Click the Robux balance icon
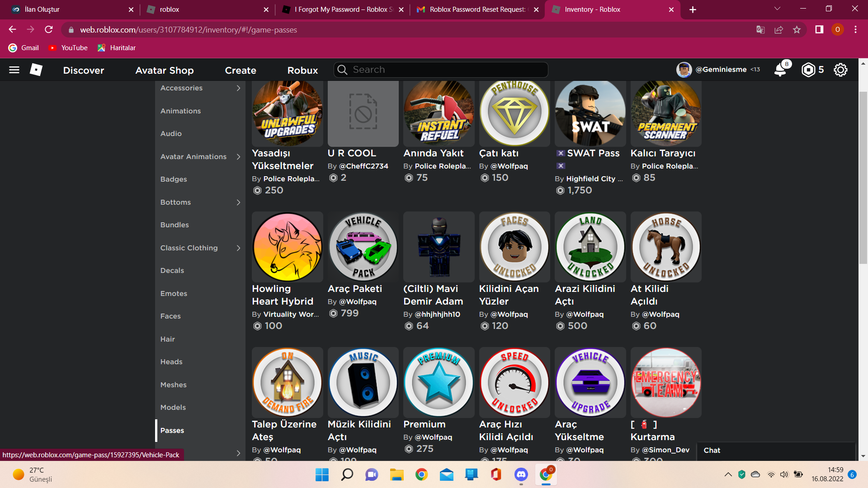Image resolution: width=868 pixels, height=488 pixels. [808, 70]
